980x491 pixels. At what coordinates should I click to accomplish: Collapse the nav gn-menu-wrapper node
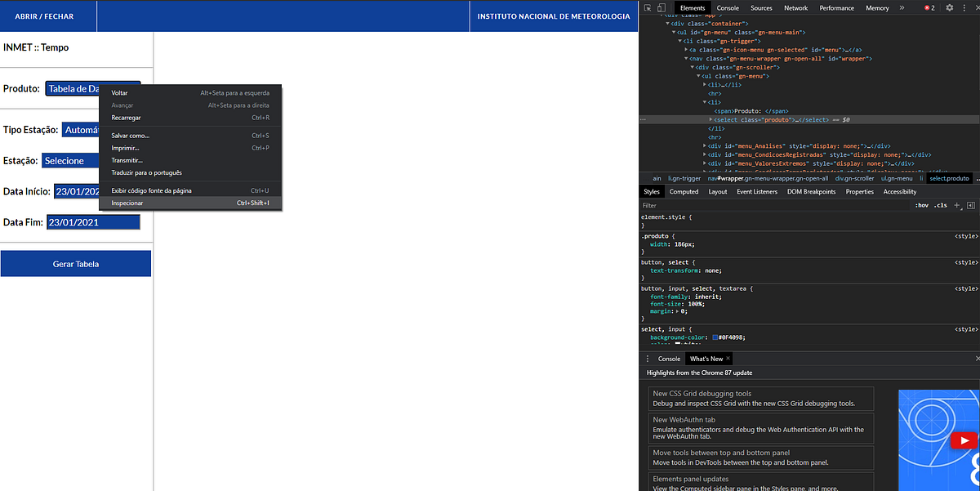pos(686,59)
